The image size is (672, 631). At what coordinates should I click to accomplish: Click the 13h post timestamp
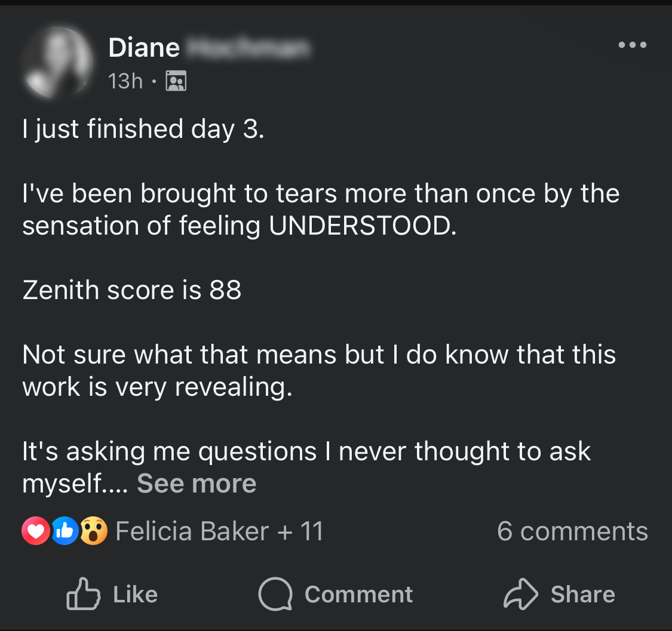pyautogui.click(x=125, y=81)
